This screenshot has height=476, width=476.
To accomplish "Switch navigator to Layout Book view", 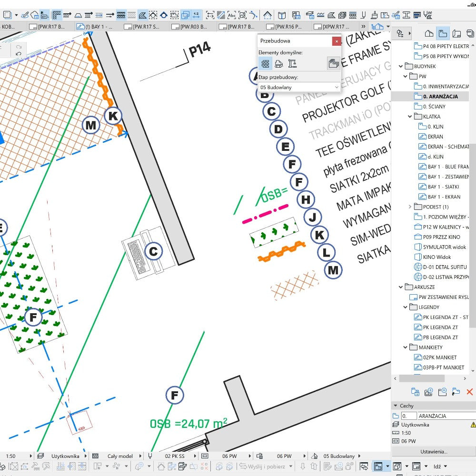I will pos(457,33).
